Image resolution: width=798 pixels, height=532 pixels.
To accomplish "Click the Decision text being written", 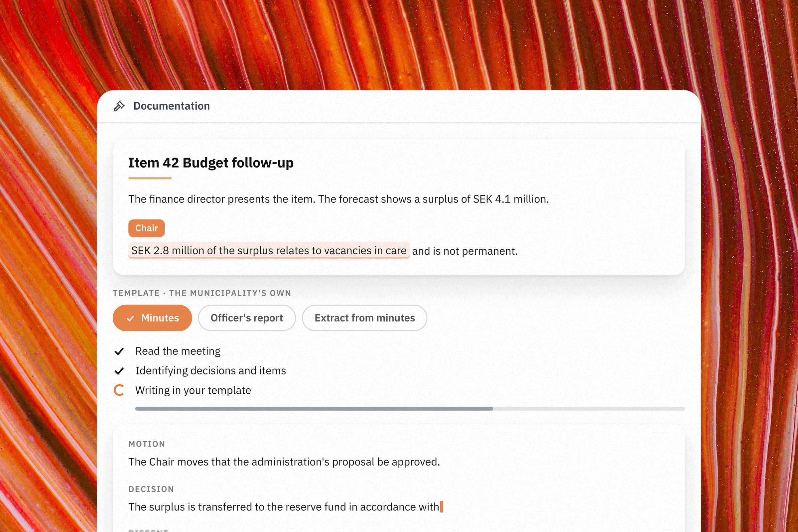I will tap(284, 506).
